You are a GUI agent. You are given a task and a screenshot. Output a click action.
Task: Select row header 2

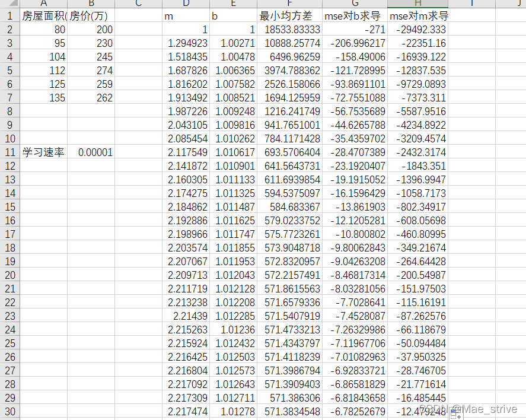10,30
